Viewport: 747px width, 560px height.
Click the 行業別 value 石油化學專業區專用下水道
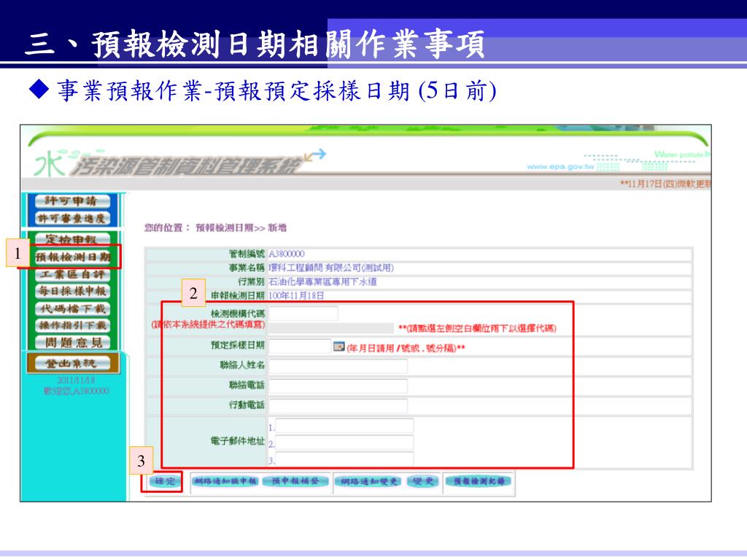pyautogui.click(x=322, y=282)
